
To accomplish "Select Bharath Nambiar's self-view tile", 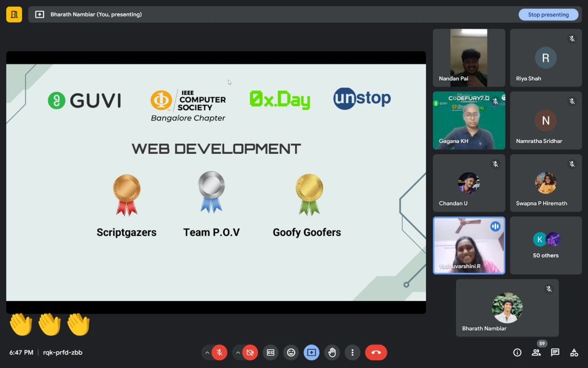I will [x=507, y=308].
